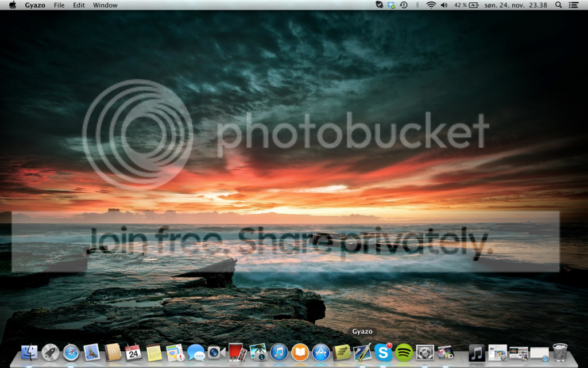Open Messages speech bubble icon
This screenshot has width=588, height=368.
[x=196, y=352]
